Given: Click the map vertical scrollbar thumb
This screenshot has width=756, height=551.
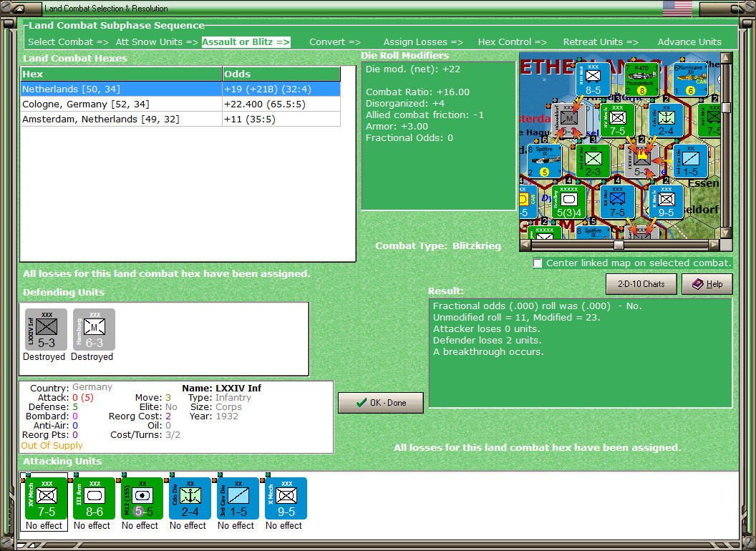Looking at the screenshot, I should [726, 107].
